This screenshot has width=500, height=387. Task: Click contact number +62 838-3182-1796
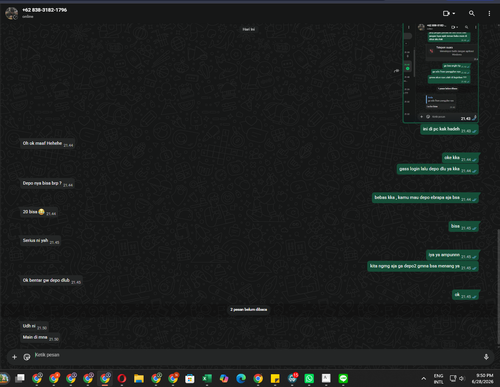(x=44, y=10)
